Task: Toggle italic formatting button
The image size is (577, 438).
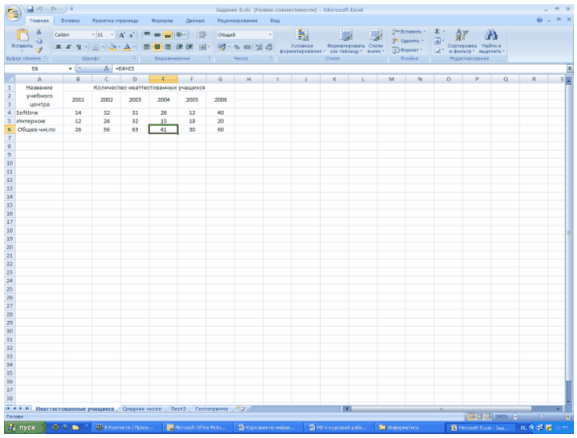Action: pyautogui.click(x=68, y=47)
